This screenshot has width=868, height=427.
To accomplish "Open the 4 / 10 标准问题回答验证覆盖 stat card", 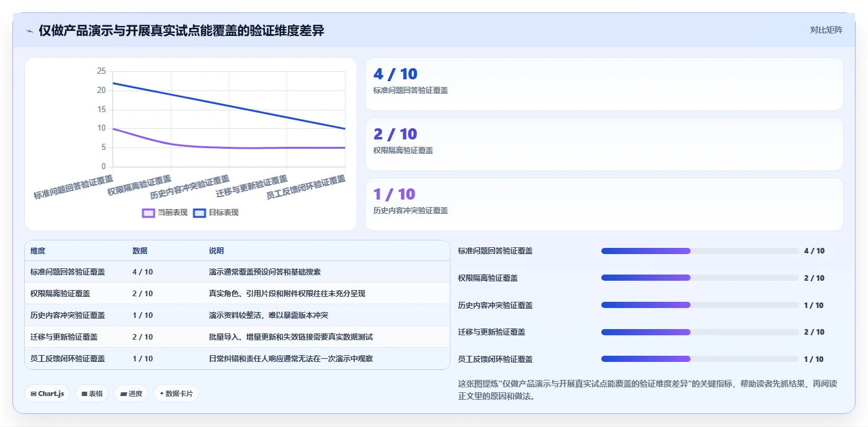I will tap(604, 84).
